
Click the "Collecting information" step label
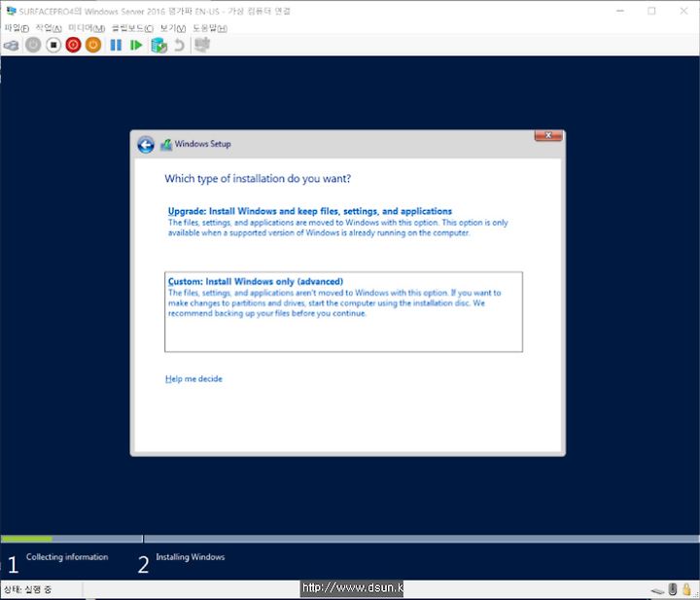point(67,556)
